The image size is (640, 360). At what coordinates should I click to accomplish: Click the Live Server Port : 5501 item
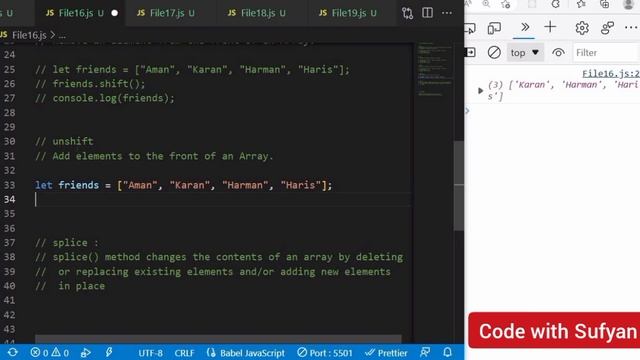(324, 353)
